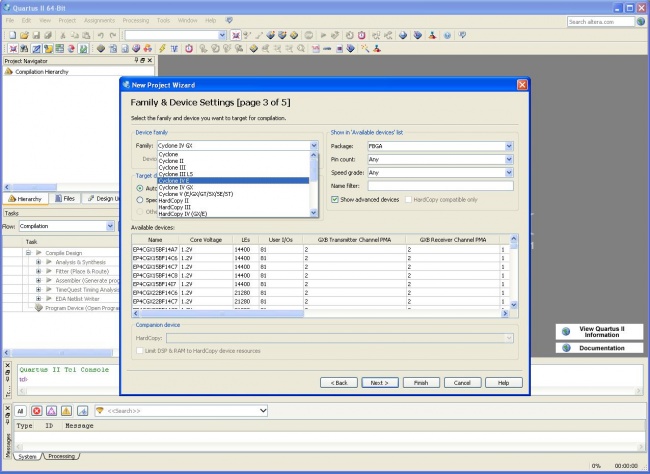Screen dimensions: 650x474
Task: Close the Messages panel with its X
Action: [7, 408]
